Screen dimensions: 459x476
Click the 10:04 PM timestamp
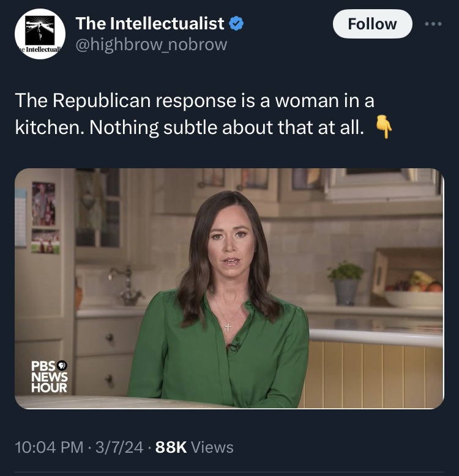[48, 447]
